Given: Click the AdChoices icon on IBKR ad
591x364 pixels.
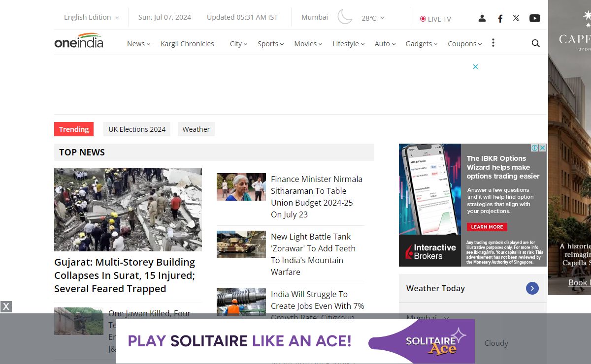Looking at the screenshot, I should (x=534, y=148).
